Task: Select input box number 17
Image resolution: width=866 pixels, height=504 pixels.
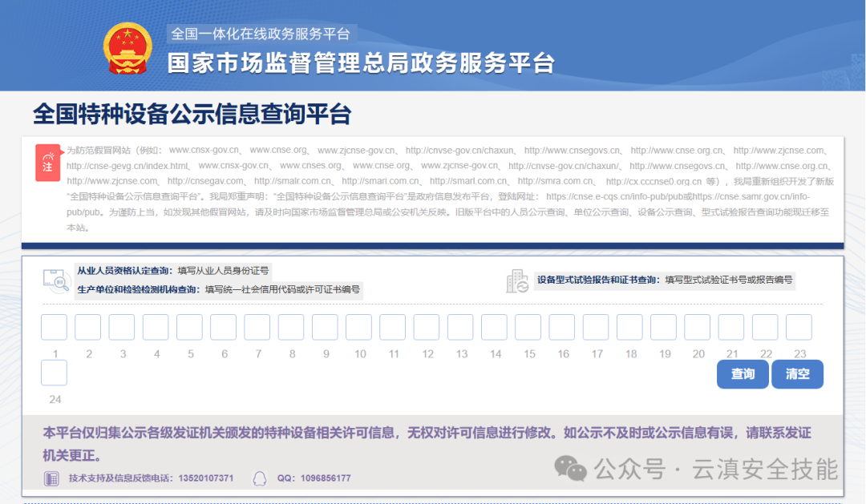Action: [x=596, y=328]
